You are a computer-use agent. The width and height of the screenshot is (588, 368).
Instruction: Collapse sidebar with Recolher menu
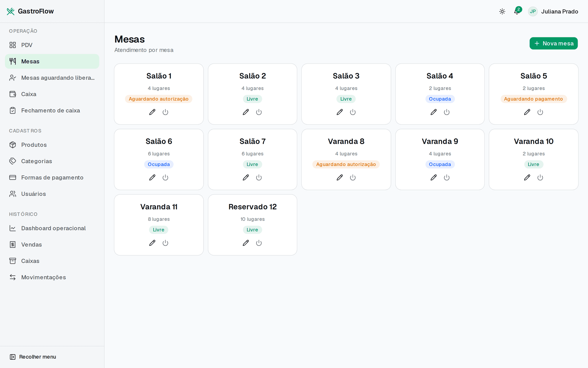coord(33,357)
